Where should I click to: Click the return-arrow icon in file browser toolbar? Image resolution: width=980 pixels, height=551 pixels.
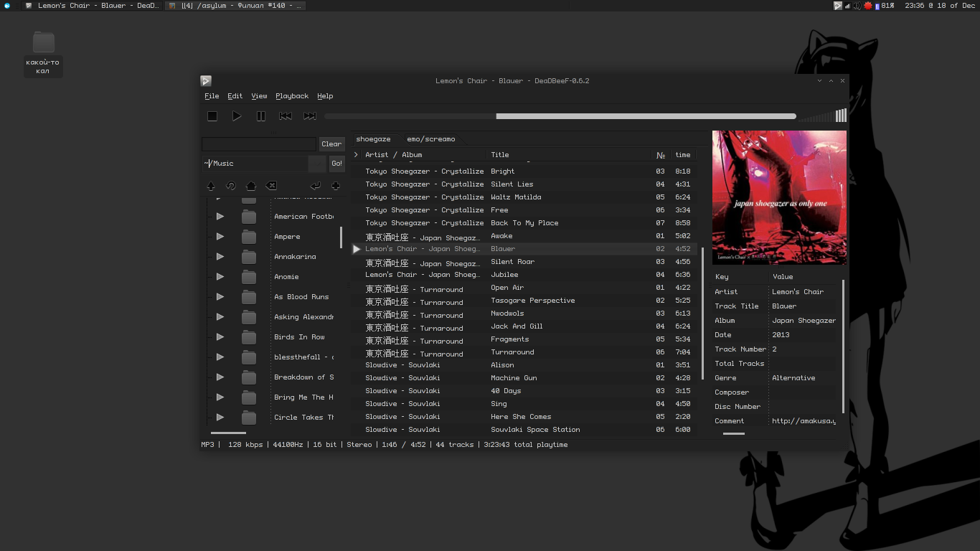(316, 186)
